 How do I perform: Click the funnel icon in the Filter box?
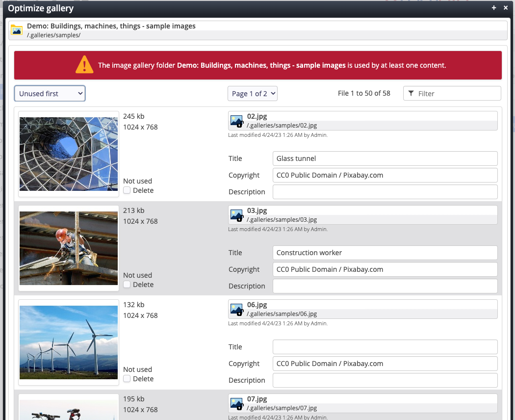411,94
